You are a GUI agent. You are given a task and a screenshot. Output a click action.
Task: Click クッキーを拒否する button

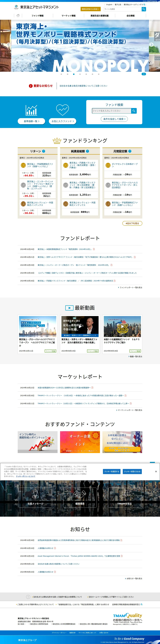pos(112,471)
